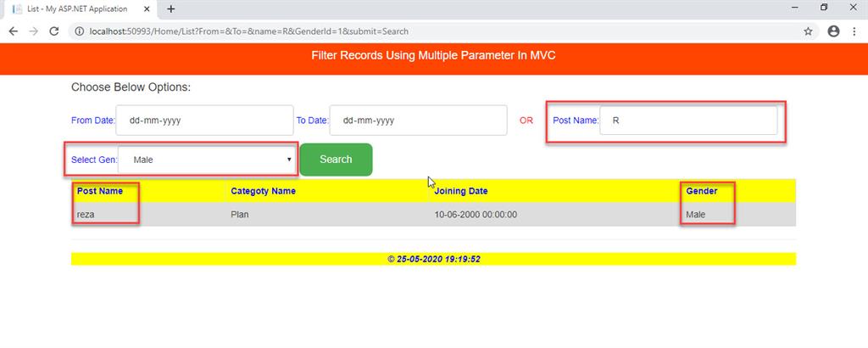868x348 pixels.
Task: Click the address bar URL
Action: [249, 31]
